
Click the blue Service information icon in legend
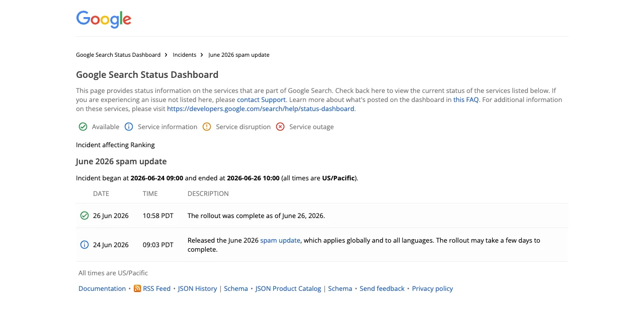129,127
